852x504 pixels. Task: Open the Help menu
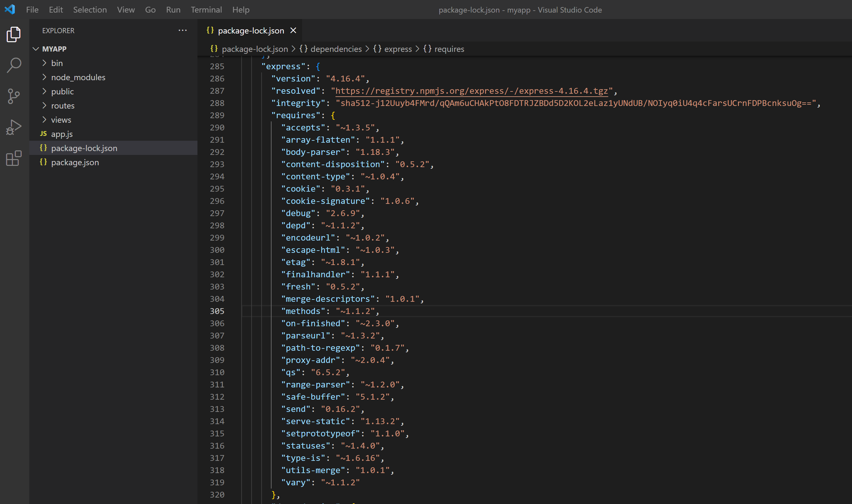click(x=241, y=10)
